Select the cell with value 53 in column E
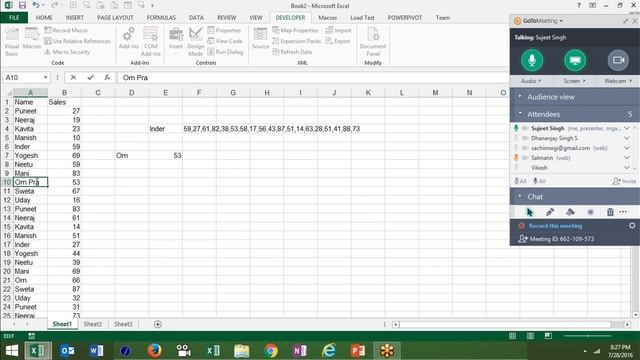This screenshot has height=360, width=640. click(x=165, y=156)
